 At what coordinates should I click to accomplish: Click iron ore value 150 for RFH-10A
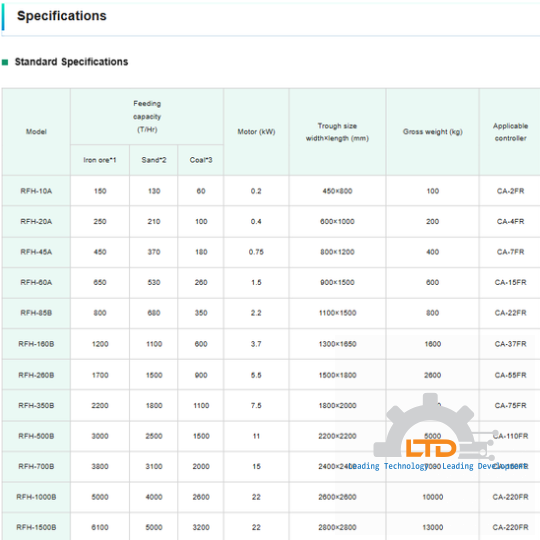point(100,191)
